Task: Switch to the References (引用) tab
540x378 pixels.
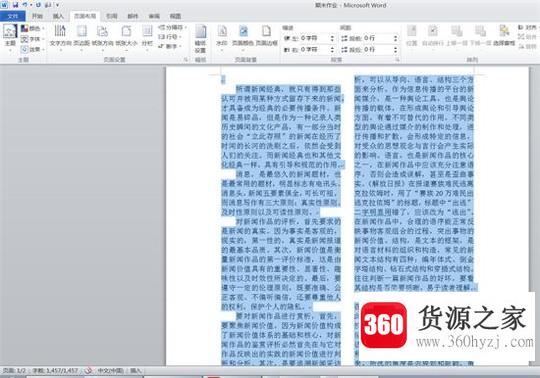Action: [112, 16]
